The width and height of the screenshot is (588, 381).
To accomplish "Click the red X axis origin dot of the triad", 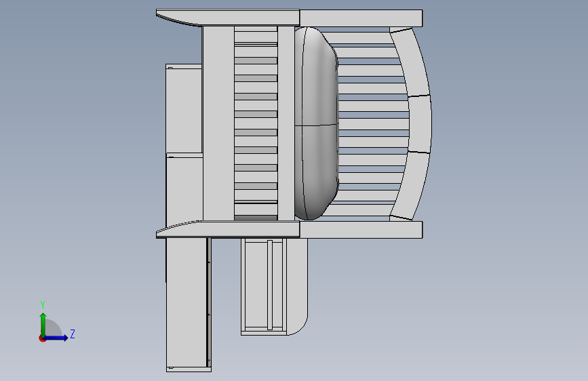I will [42, 338].
